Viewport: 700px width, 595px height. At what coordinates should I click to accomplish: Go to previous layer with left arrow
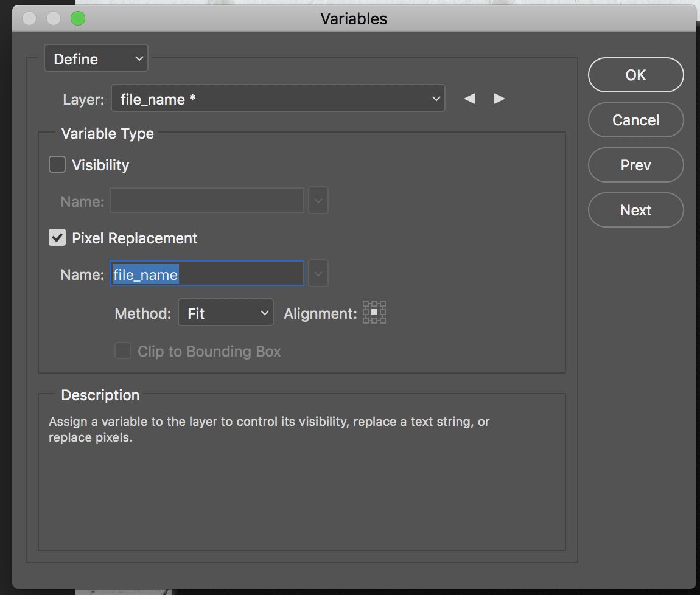click(469, 99)
